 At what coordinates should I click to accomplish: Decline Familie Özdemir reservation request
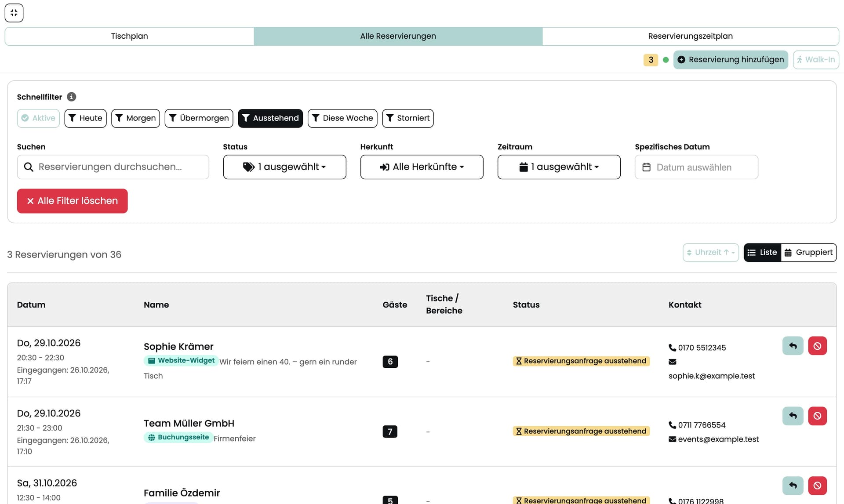(x=817, y=486)
